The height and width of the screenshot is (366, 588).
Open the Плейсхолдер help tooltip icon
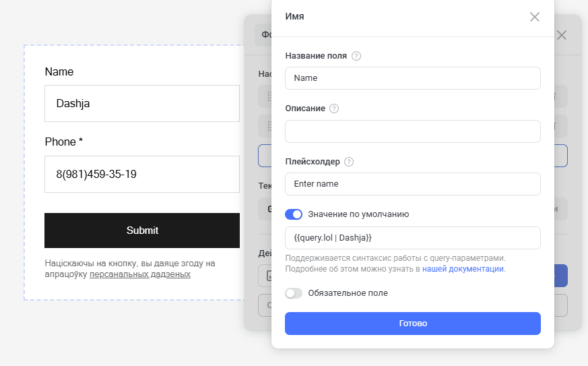click(349, 162)
